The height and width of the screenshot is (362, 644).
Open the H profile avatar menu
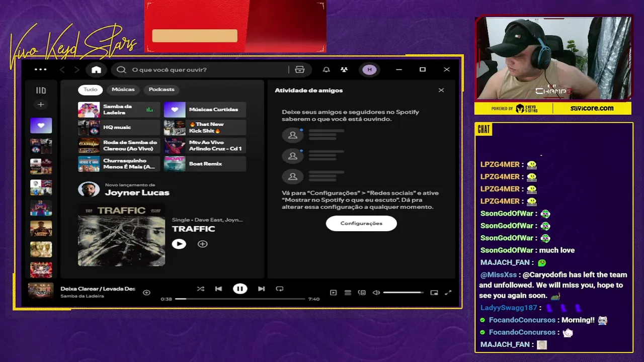point(369,69)
